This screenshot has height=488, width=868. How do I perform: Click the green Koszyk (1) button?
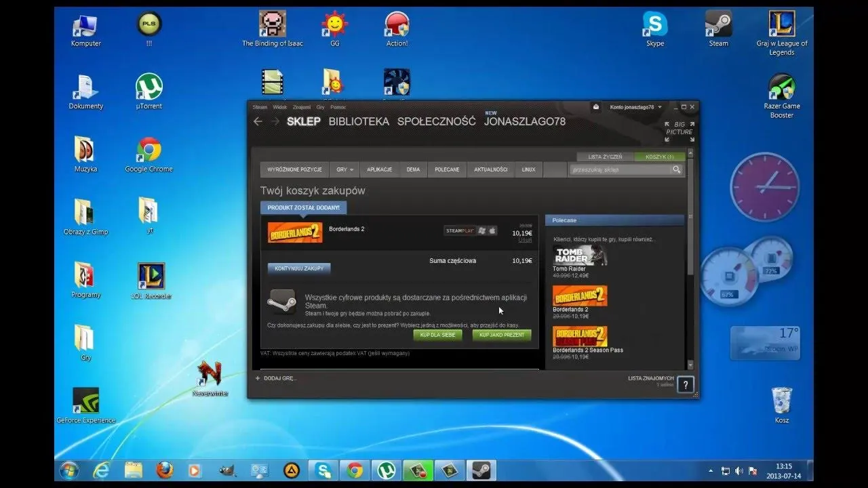point(659,157)
